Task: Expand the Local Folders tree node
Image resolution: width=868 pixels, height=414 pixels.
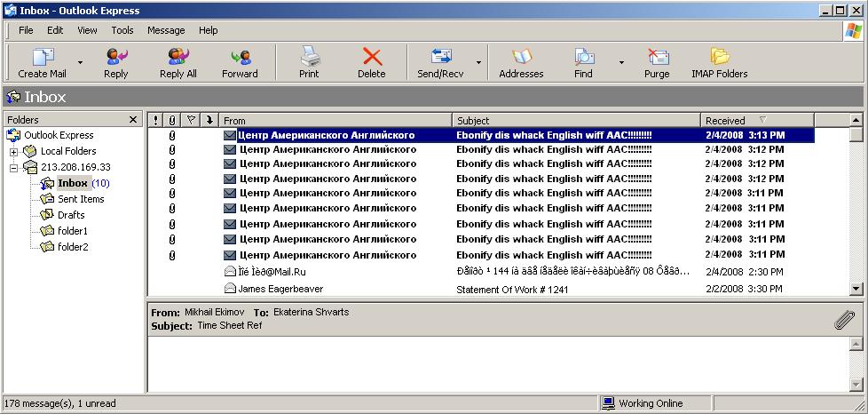Action: (14, 152)
